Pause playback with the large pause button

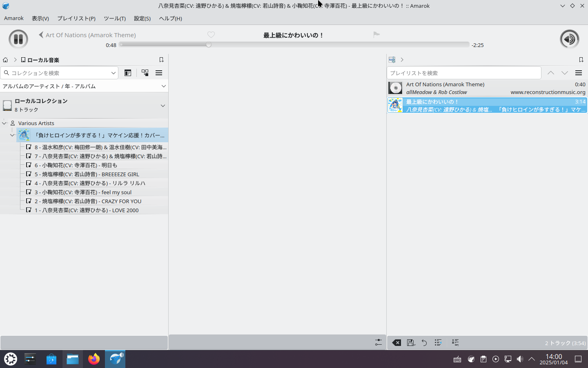coord(18,39)
